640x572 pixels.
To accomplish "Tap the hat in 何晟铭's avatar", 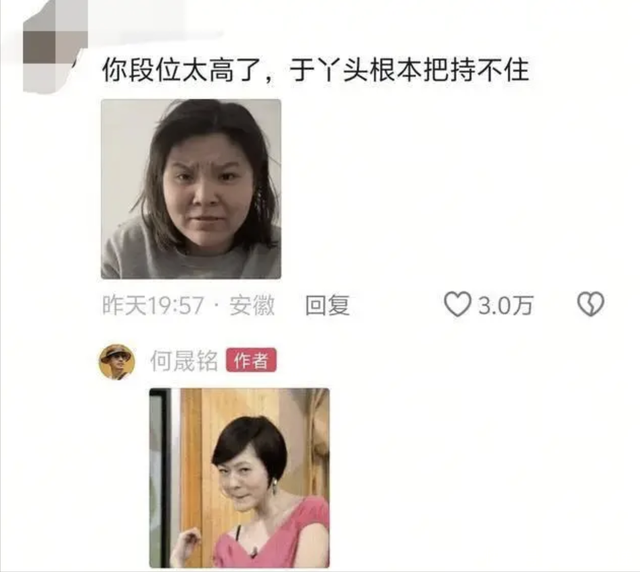I will (117, 352).
